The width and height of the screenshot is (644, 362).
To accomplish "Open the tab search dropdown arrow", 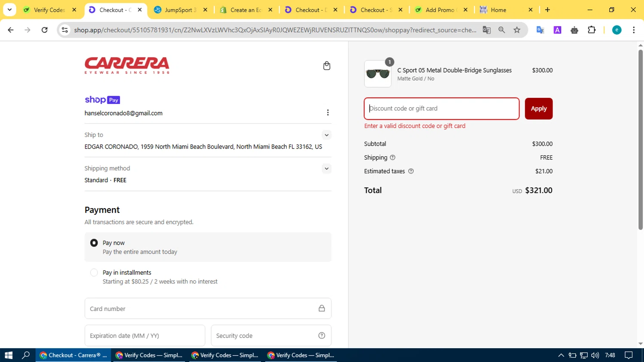I will click(9, 9).
